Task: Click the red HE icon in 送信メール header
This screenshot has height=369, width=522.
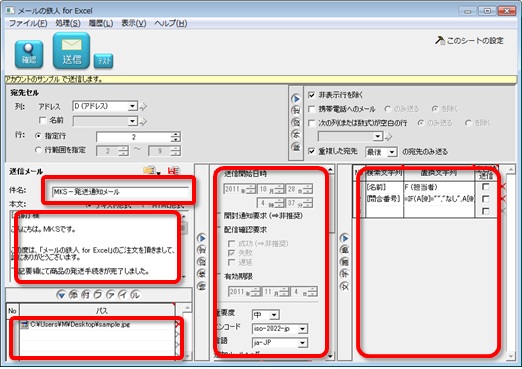Action: pyautogui.click(x=173, y=171)
